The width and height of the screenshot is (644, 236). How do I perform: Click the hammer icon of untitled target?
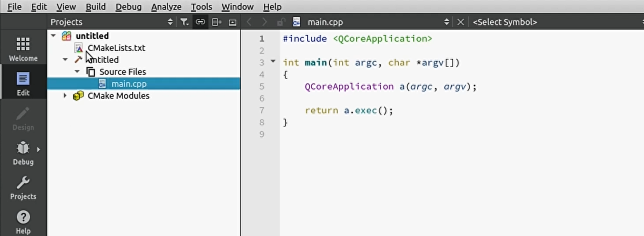78,59
